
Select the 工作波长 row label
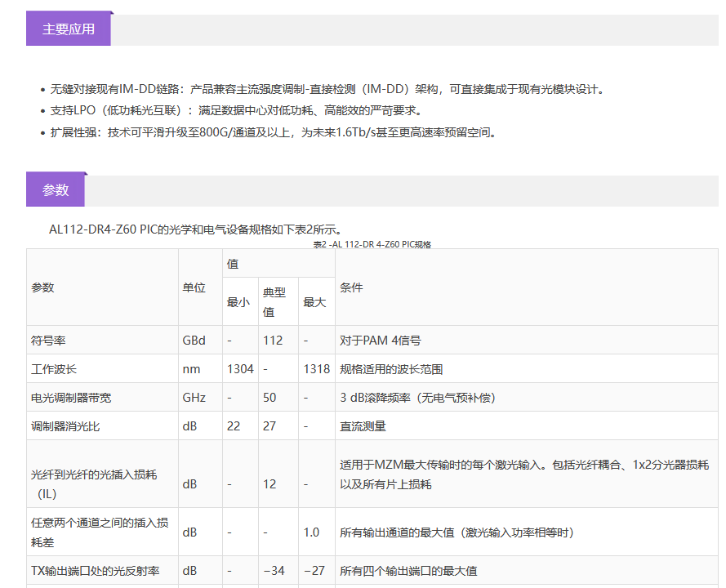pyautogui.click(x=54, y=369)
